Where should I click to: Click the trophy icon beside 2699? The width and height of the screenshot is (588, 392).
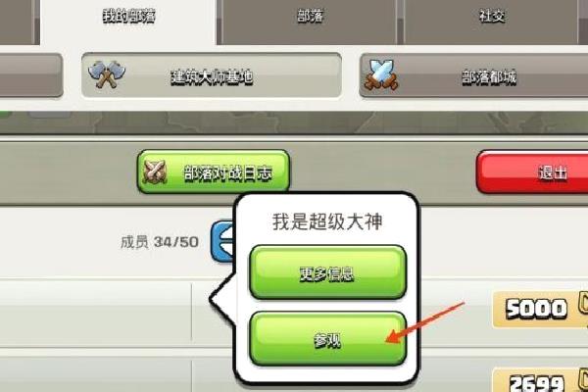click(x=583, y=378)
